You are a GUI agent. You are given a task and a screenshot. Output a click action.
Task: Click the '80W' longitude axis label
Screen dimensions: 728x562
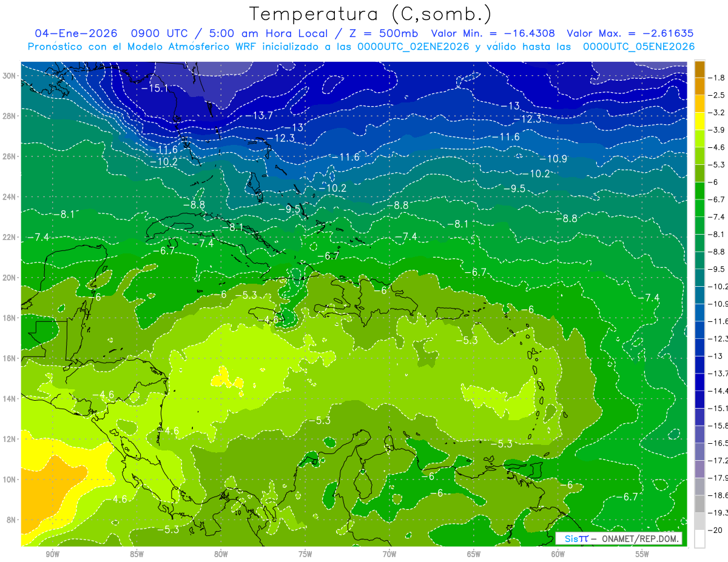(221, 554)
